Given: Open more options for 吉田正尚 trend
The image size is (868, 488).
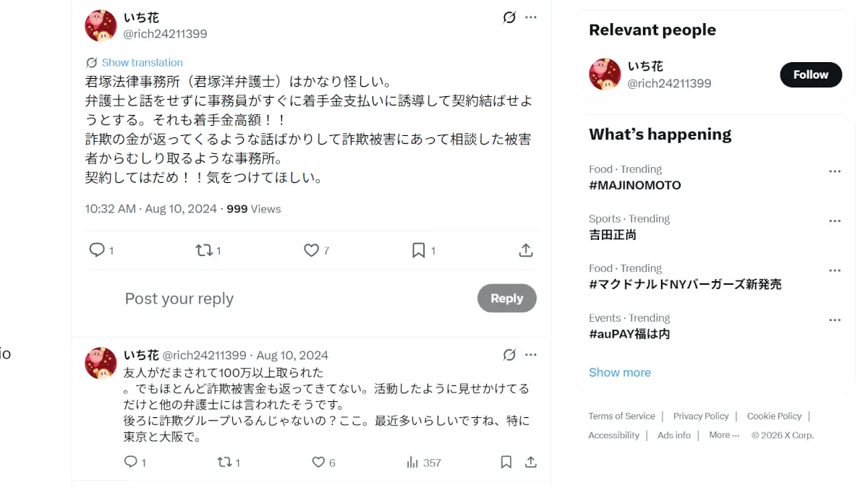Looking at the screenshot, I should point(835,221).
